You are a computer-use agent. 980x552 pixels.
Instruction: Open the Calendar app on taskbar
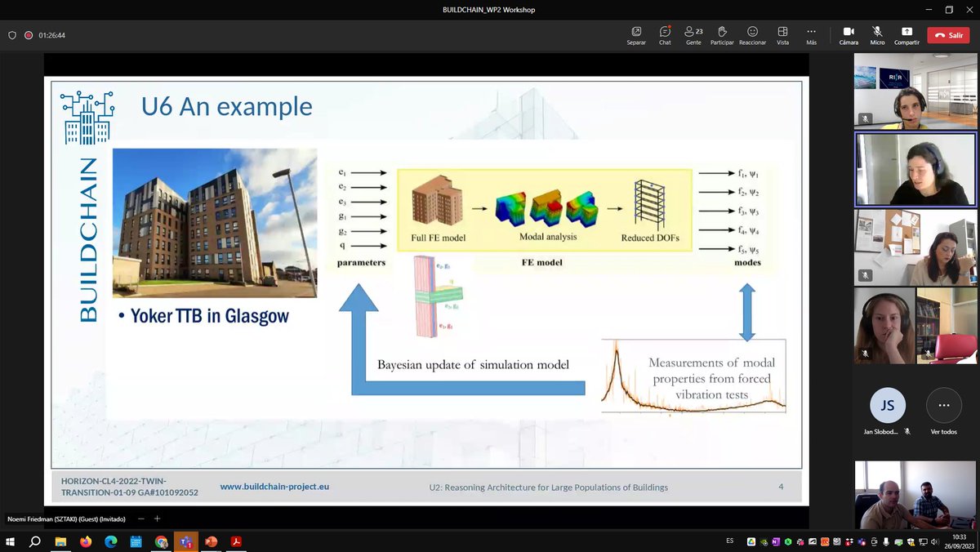coord(136,541)
